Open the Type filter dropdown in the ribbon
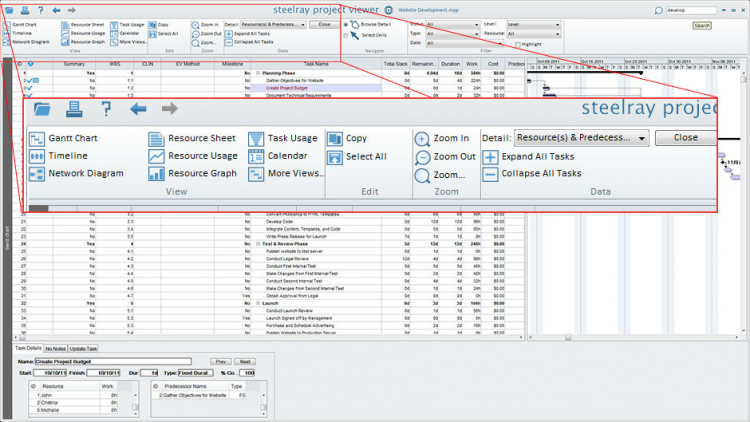Viewport: 750px width, 422px height. (452, 34)
